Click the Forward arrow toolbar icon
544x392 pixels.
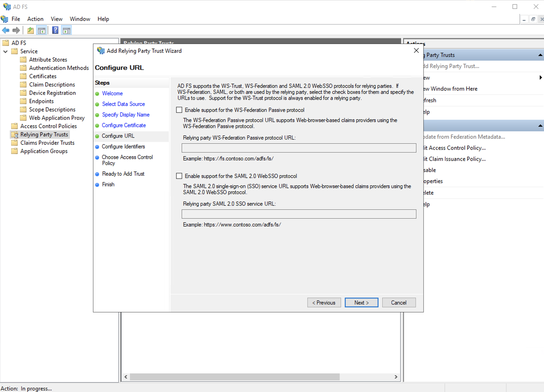[x=16, y=31]
